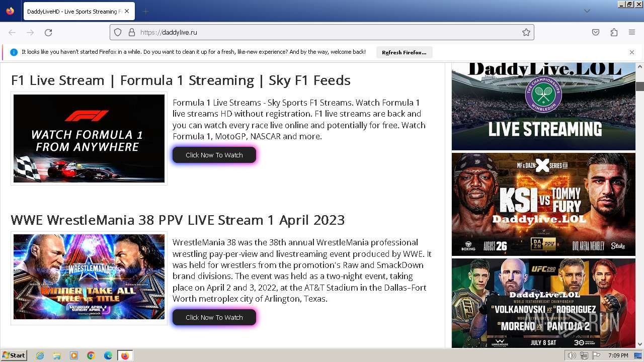Launch Internet Explorer from taskbar
The height and width of the screenshot is (362, 644).
pos(40,355)
